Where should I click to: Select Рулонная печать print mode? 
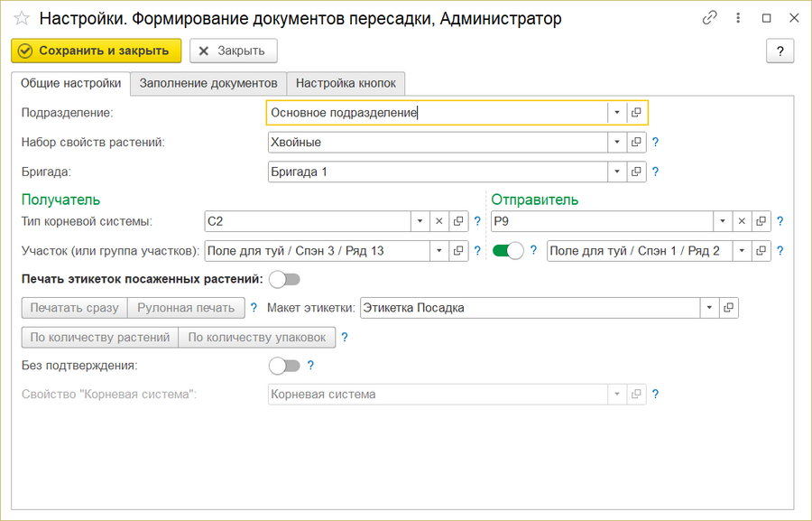[x=186, y=308]
